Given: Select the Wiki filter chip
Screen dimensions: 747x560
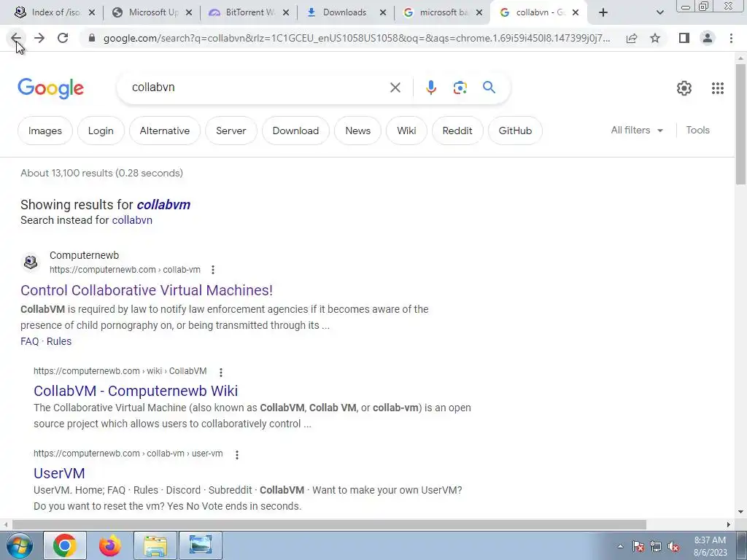Looking at the screenshot, I should pos(406,131).
